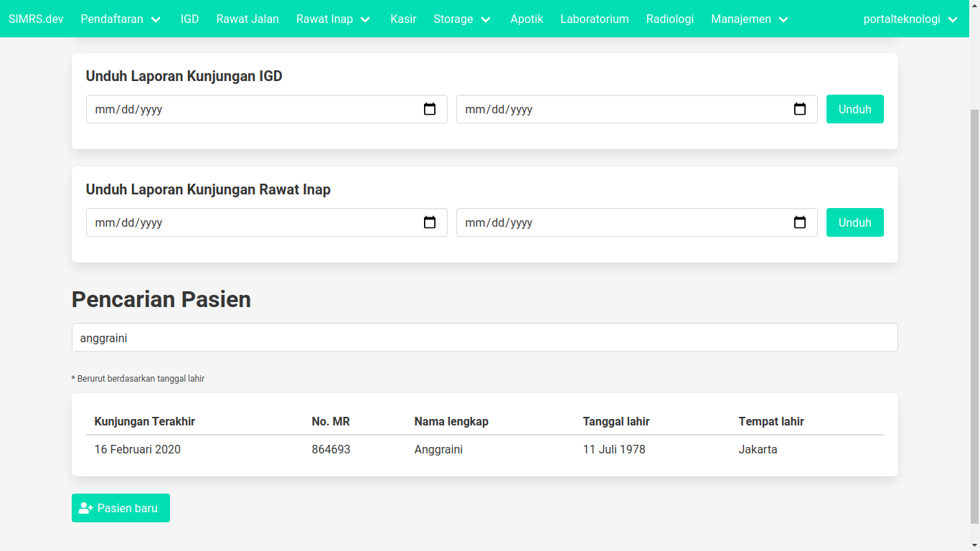This screenshot has height=551, width=980.
Task: Open the calendar picker for IGD end date
Action: 800,109
